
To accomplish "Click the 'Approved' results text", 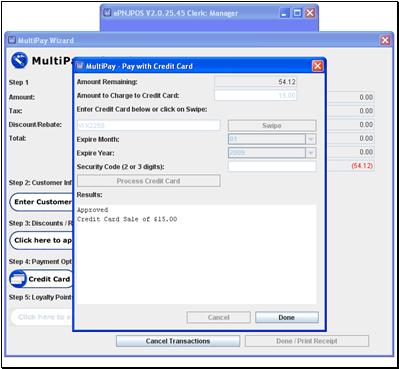I will [93, 210].
